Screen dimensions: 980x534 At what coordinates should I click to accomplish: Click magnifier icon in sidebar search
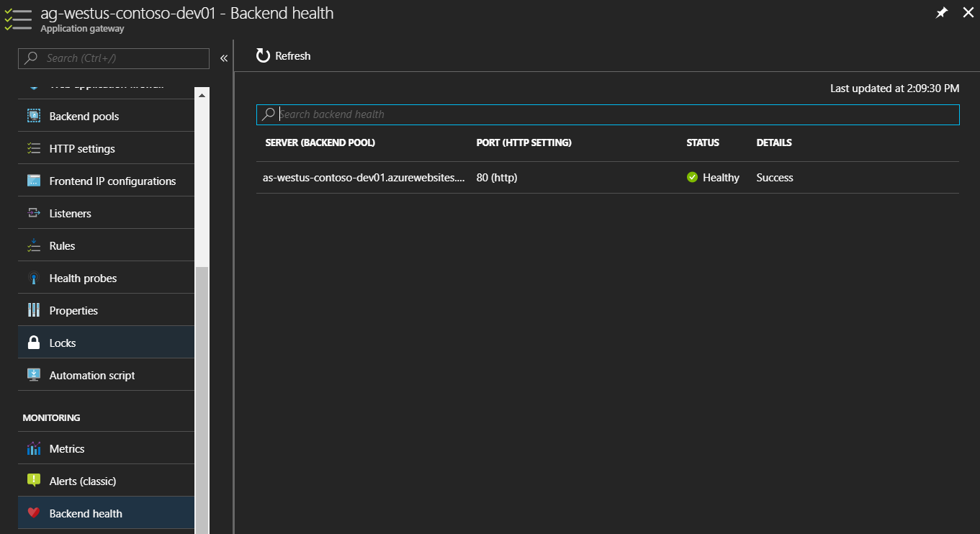pyautogui.click(x=31, y=58)
